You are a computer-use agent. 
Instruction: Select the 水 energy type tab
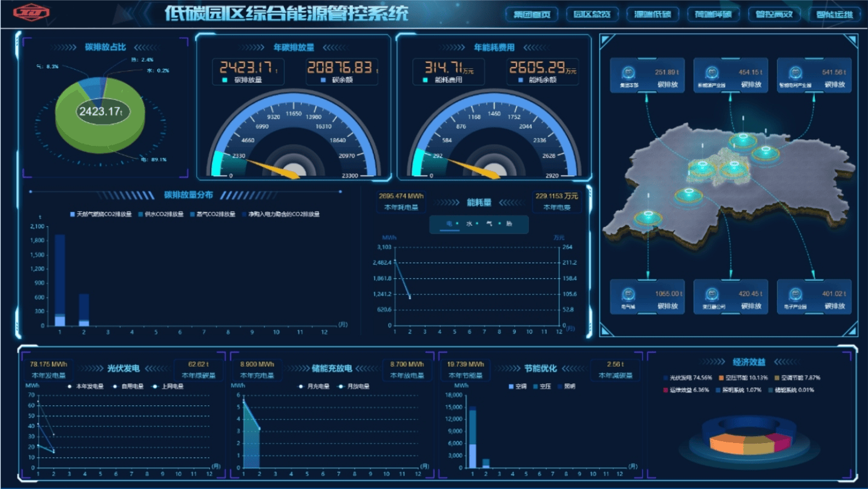(x=469, y=224)
